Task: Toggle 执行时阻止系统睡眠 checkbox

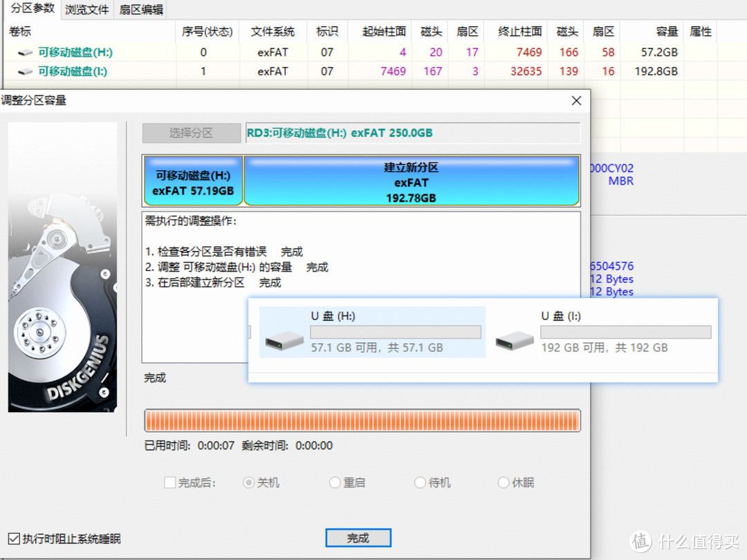Action: pos(14,539)
